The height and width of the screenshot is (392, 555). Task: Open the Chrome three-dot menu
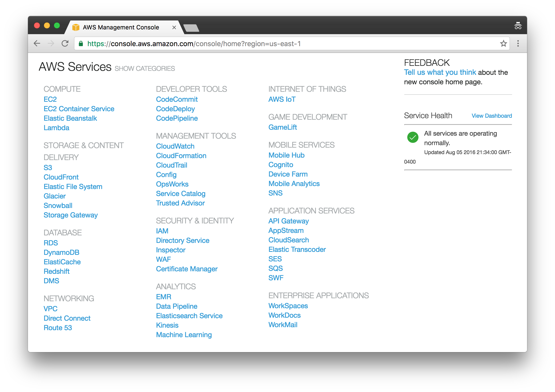click(x=518, y=43)
